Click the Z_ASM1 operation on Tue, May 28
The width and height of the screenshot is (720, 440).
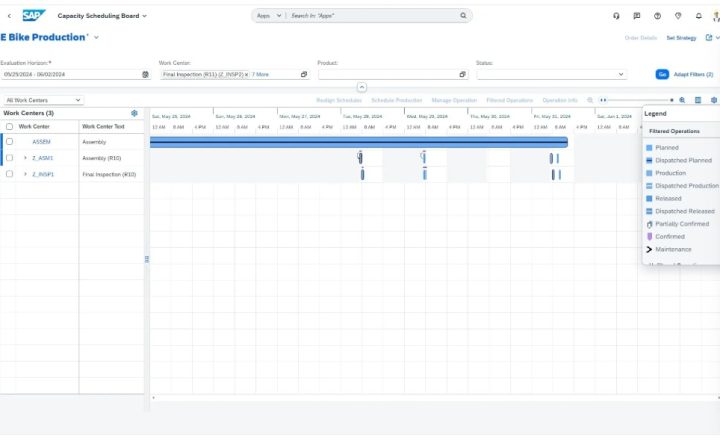(x=360, y=158)
